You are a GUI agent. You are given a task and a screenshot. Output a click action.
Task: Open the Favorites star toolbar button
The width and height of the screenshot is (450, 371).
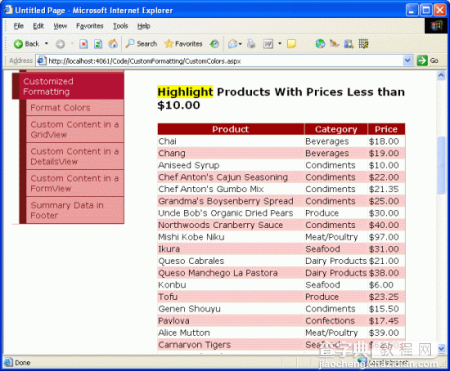[183, 44]
